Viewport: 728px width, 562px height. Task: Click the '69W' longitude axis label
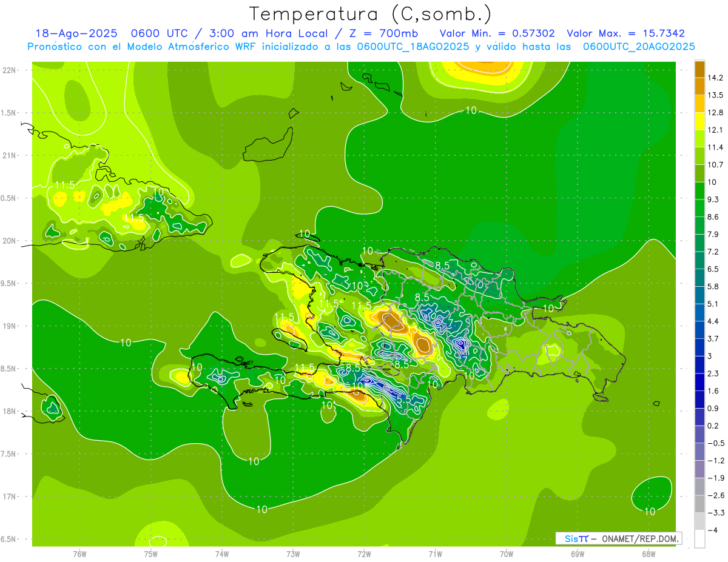tap(578, 554)
